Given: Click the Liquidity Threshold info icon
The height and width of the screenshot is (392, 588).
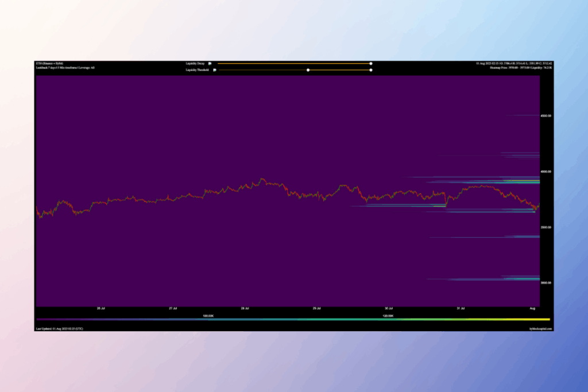Looking at the screenshot, I should click(x=214, y=70).
